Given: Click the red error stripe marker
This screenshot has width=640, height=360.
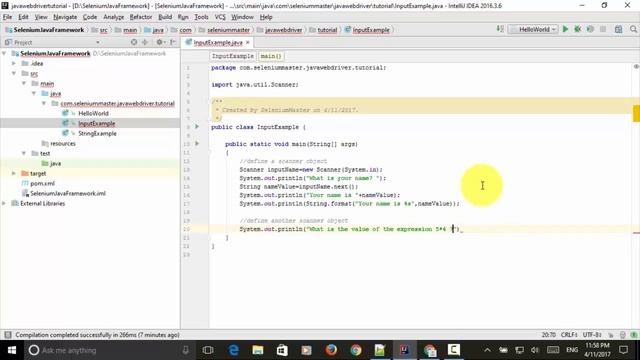Looking at the screenshot, I should 636,233.
